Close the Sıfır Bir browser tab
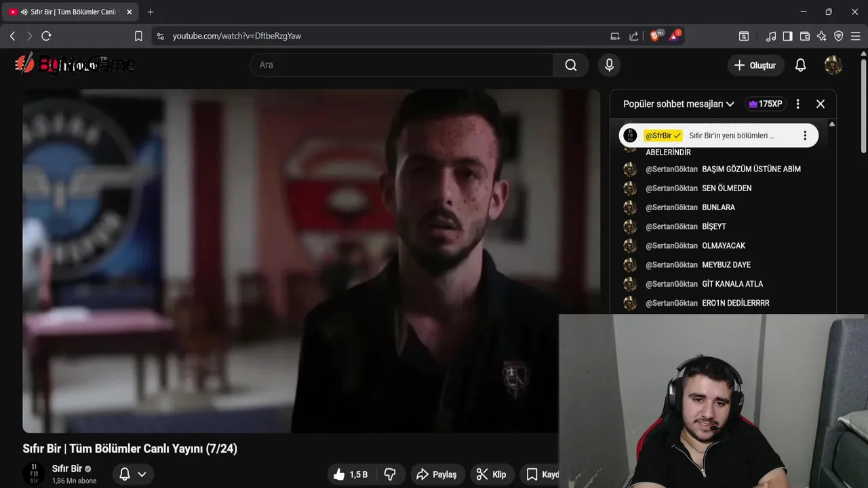This screenshot has width=868, height=488. pyautogui.click(x=130, y=12)
